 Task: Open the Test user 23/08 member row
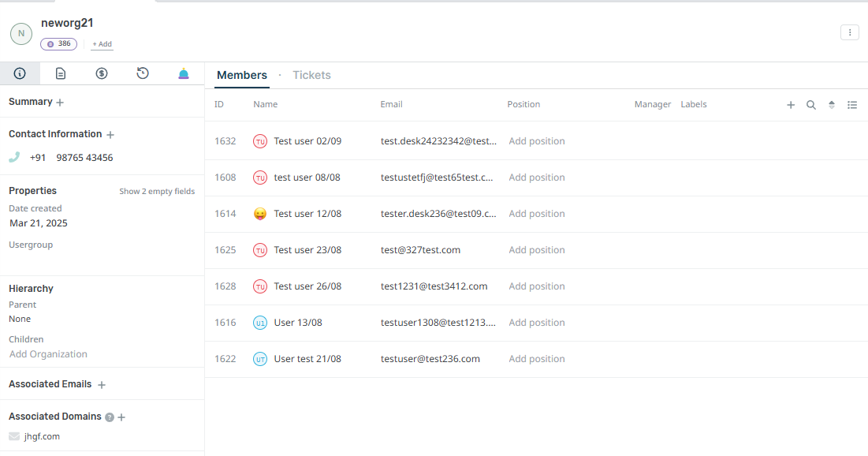coord(307,250)
